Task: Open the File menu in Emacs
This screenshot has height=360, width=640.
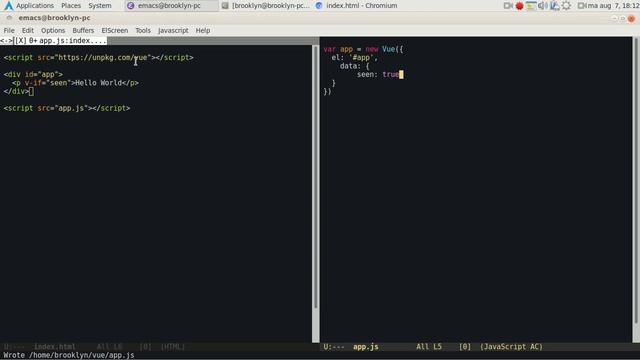Action: [9, 31]
